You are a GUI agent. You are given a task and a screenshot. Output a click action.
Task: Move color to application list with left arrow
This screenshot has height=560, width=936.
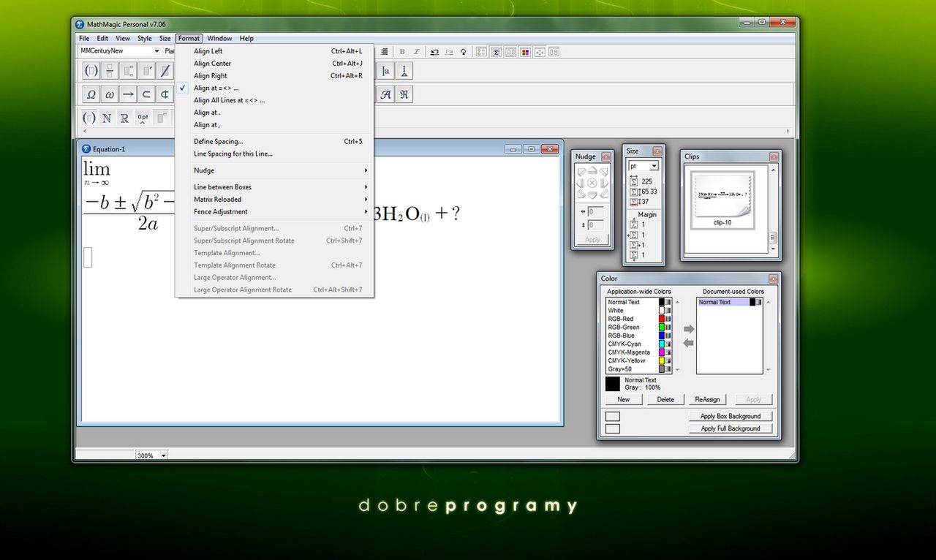pos(688,342)
